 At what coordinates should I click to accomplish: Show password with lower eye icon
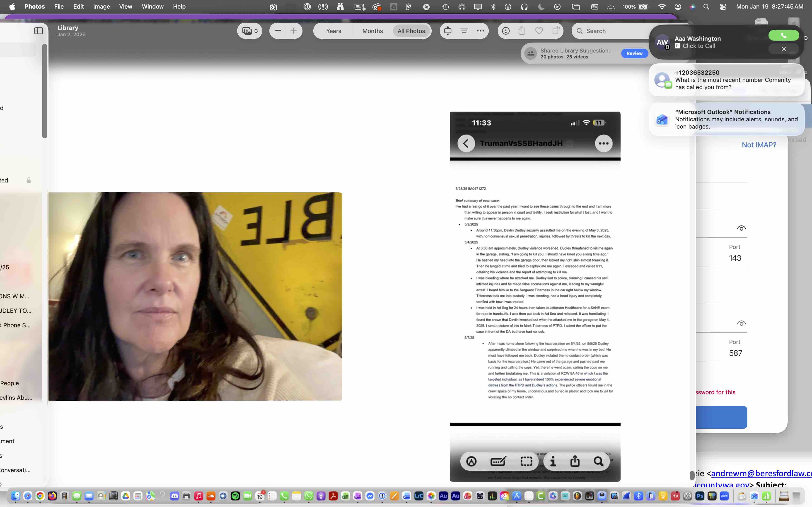[741, 324]
